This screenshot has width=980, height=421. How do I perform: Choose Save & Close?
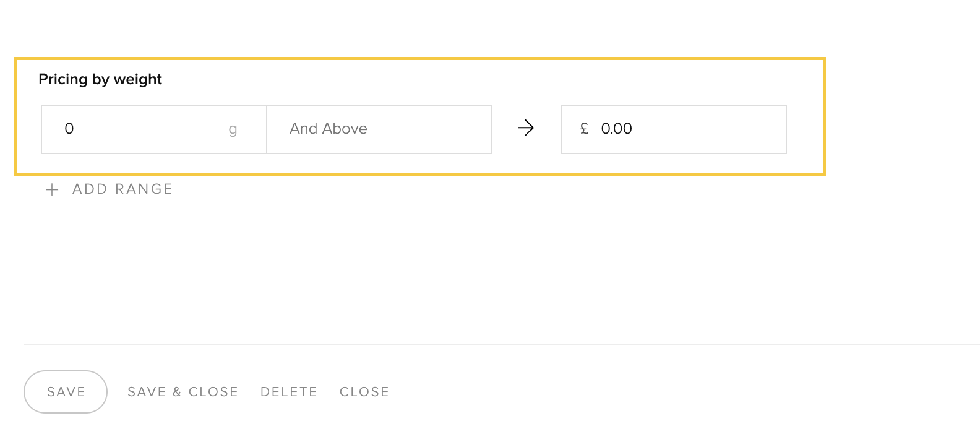[x=183, y=392]
